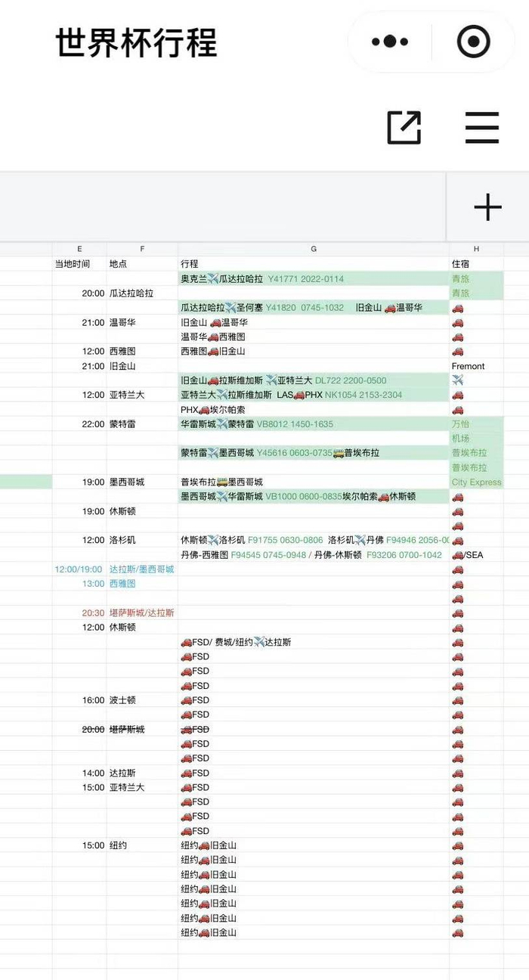Select the City Express lodging cell
Screen dimensions: 529x980
coord(476,482)
